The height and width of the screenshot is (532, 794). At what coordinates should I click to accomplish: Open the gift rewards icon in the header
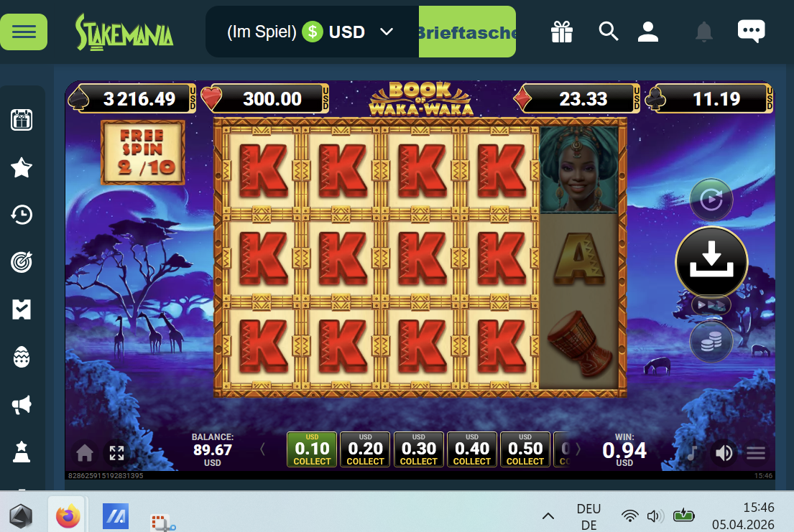(562, 32)
